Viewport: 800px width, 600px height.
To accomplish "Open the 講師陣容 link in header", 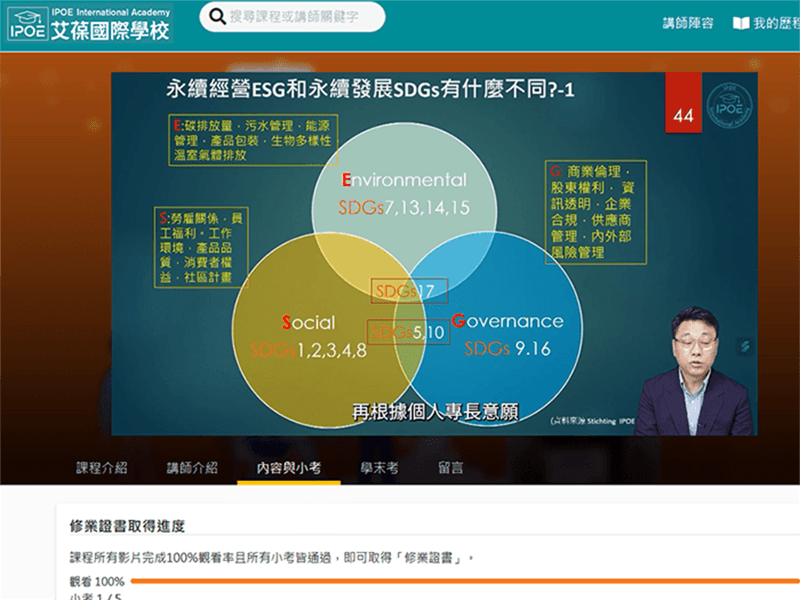I will click(x=688, y=23).
